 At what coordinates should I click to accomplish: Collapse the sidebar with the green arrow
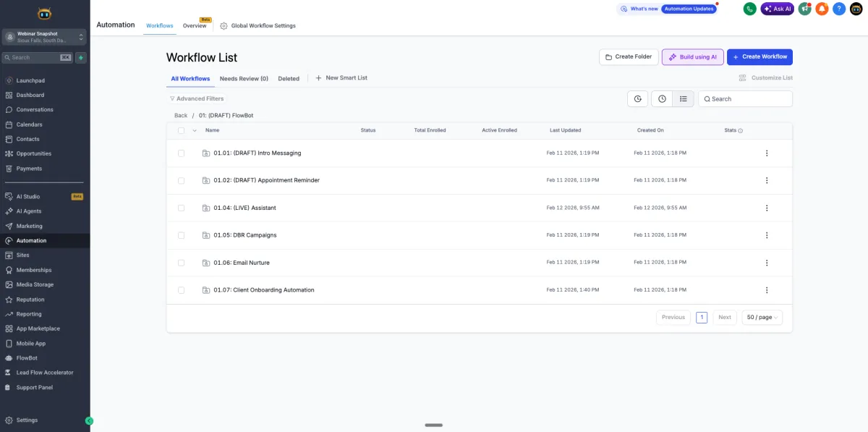pos(89,420)
